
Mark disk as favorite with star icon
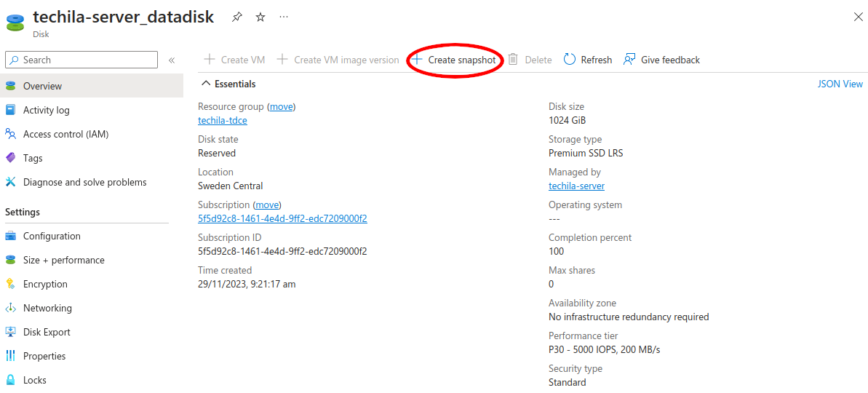click(x=260, y=17)
